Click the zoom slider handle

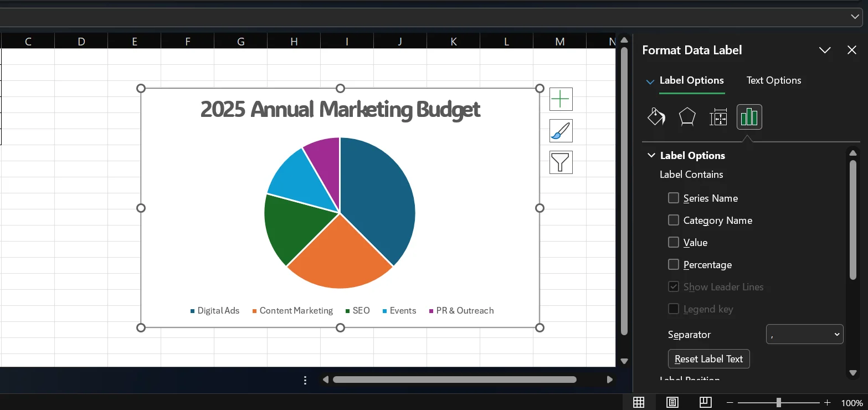(x=779, y=403)
